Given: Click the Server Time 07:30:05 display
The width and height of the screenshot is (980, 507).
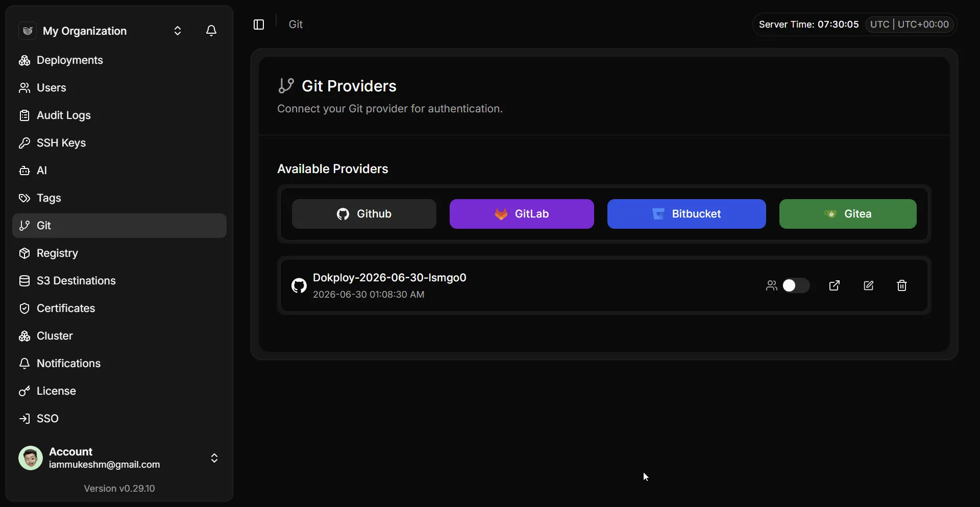Looking at the screenshot, I should pos(808,25).
